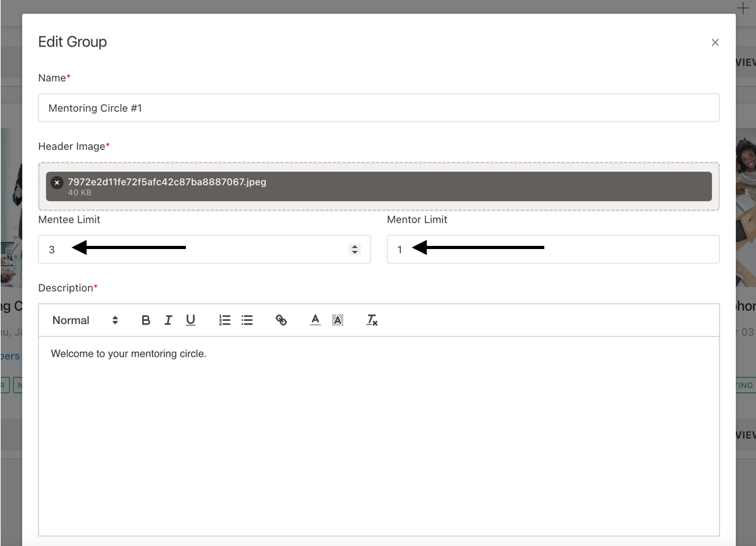Toggle bold formatting in description toolbar
756x546 pixels.
pyautogui.click(x=146, y=320)
